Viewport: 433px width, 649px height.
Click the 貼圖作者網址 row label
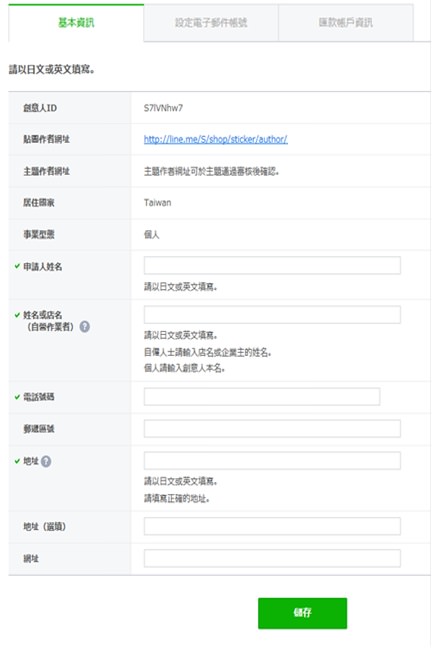[x=46, y=139]
